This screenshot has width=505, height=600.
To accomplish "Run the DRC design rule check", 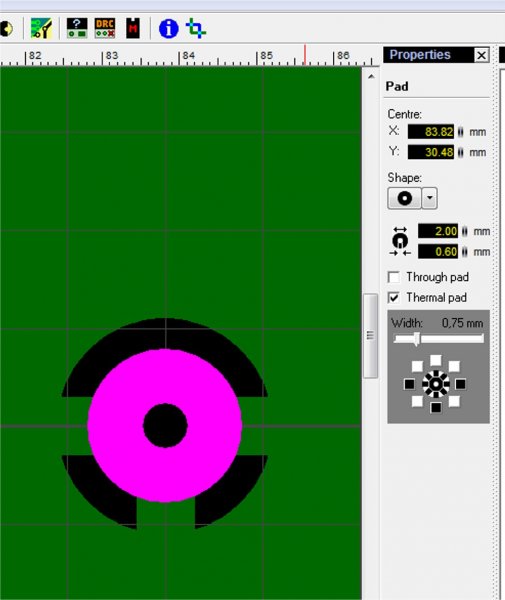I will [105, 28].
